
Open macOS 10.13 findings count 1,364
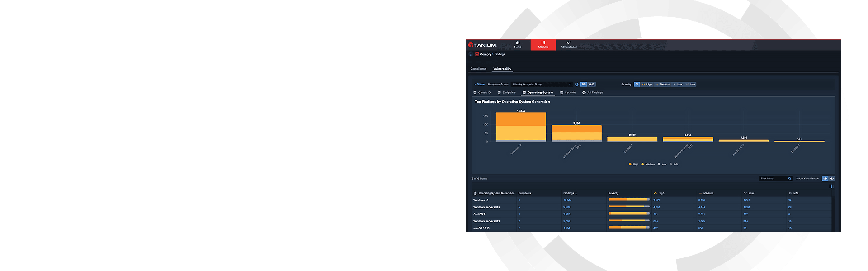567,228
